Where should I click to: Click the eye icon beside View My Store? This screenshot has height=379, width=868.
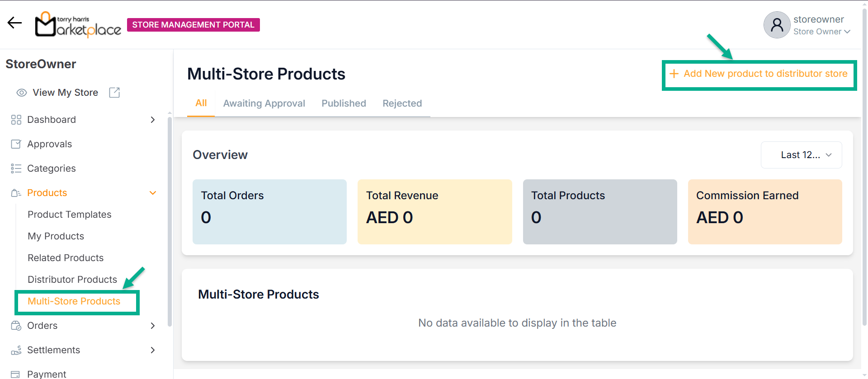[21, 93]
